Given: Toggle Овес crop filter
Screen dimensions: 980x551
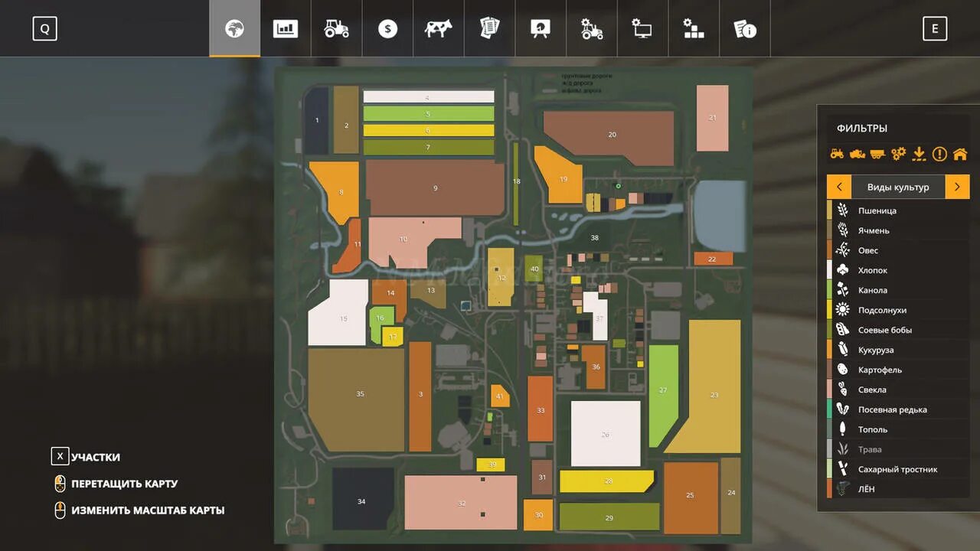Looking at the screenshot, I should (x=898, y=250).
